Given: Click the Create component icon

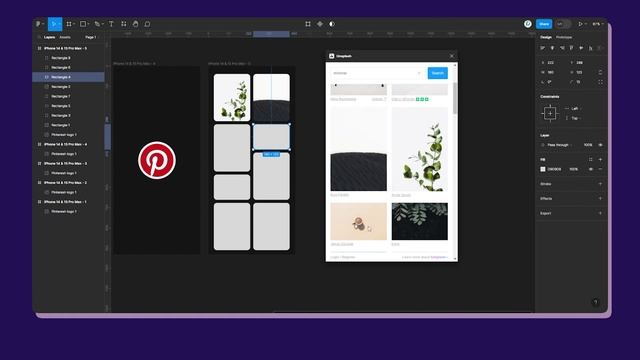Looking at the screenshot, I should click(320, 24).
